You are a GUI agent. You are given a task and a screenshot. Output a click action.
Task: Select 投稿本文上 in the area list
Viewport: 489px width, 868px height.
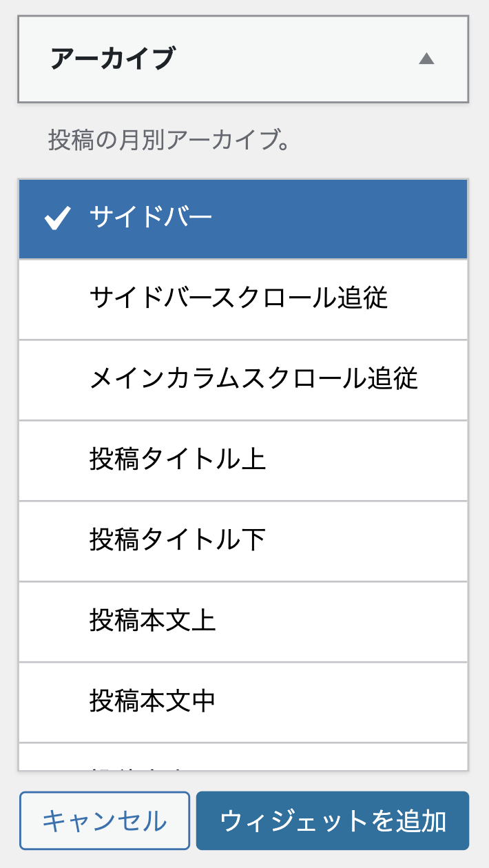(x=152, y=621)
